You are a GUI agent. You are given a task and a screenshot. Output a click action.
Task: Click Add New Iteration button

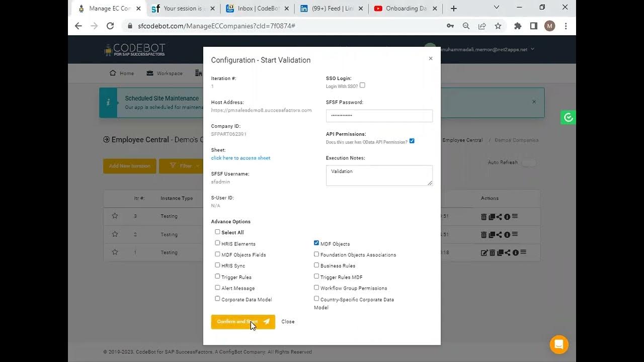pyautogui.click(x=130, y=166)
